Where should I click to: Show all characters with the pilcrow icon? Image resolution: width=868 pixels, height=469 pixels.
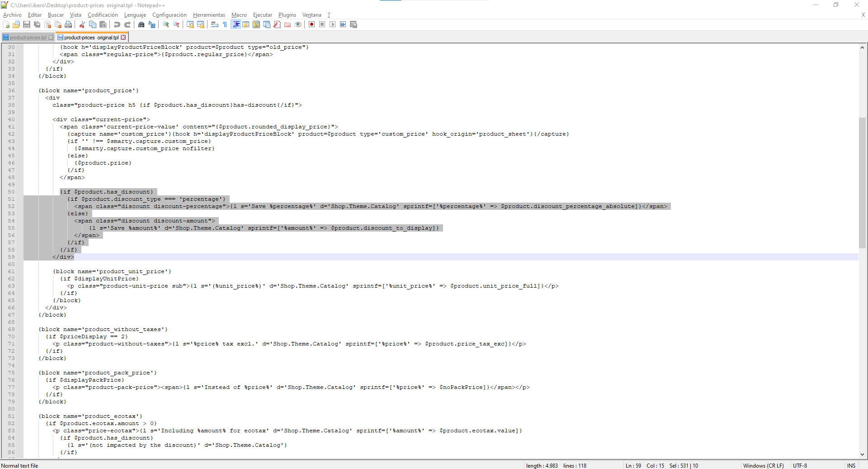(x=225, y=24)
